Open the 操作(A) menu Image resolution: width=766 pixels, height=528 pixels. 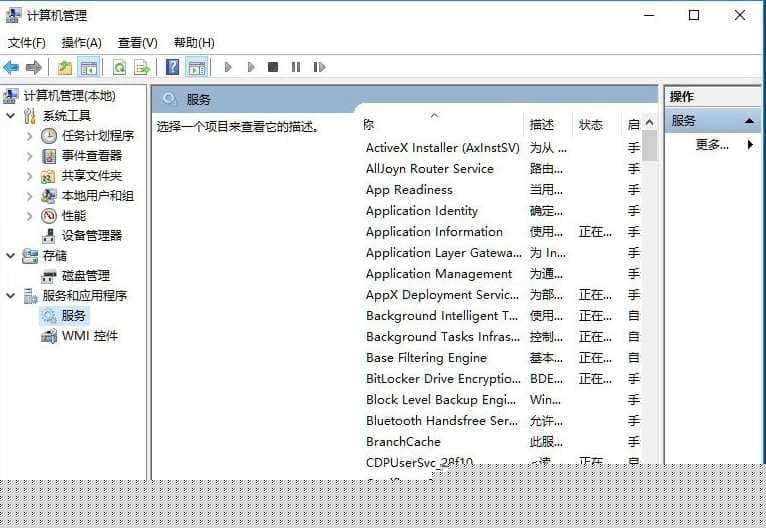[x=82, y=43]
